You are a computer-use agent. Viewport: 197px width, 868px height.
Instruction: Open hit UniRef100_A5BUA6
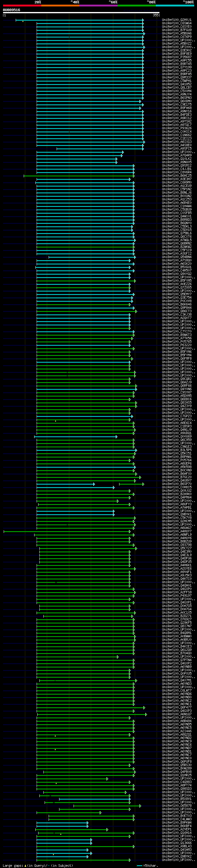click(x=177, y=33)
